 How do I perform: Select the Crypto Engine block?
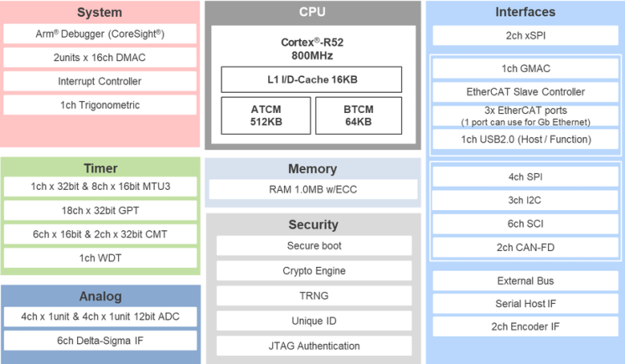pyautogui.click(x=314, y=271)
